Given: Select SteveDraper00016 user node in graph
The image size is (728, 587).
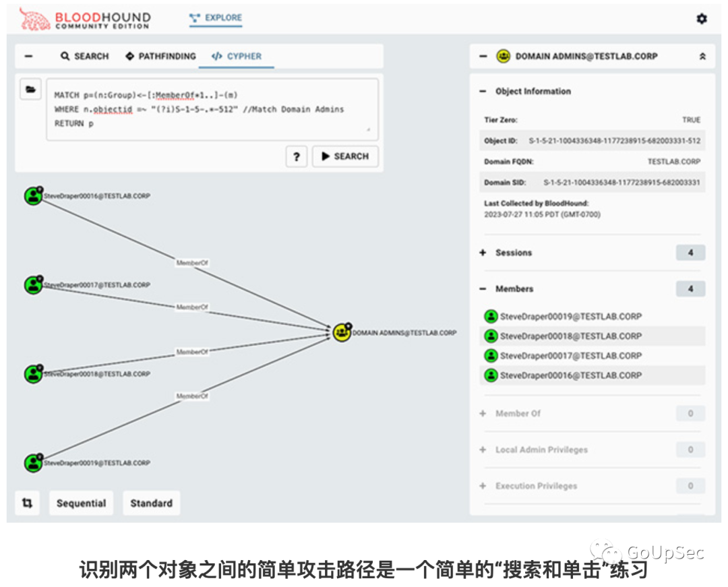Looking at the screenshot, I should pos(34,196).
